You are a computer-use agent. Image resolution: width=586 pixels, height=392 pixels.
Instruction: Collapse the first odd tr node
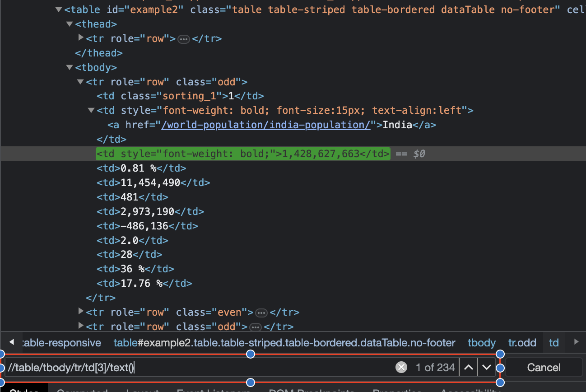tap(80, 82)
